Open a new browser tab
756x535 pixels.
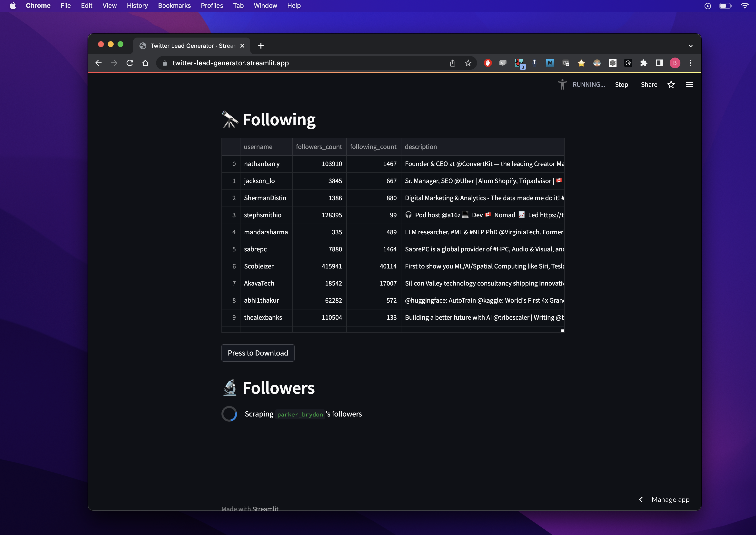point(261,46)
